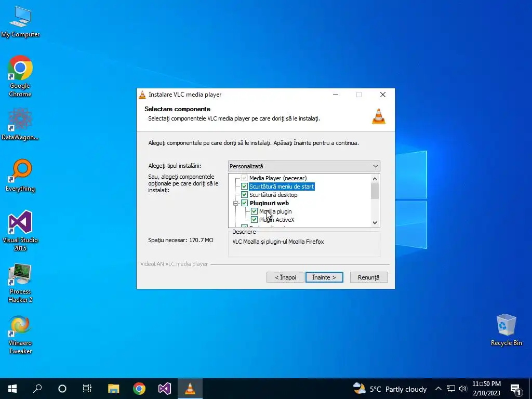Select the Media Player (necesar) row
532x399 pixels.
pyautogui.click(x=278, y=178)
